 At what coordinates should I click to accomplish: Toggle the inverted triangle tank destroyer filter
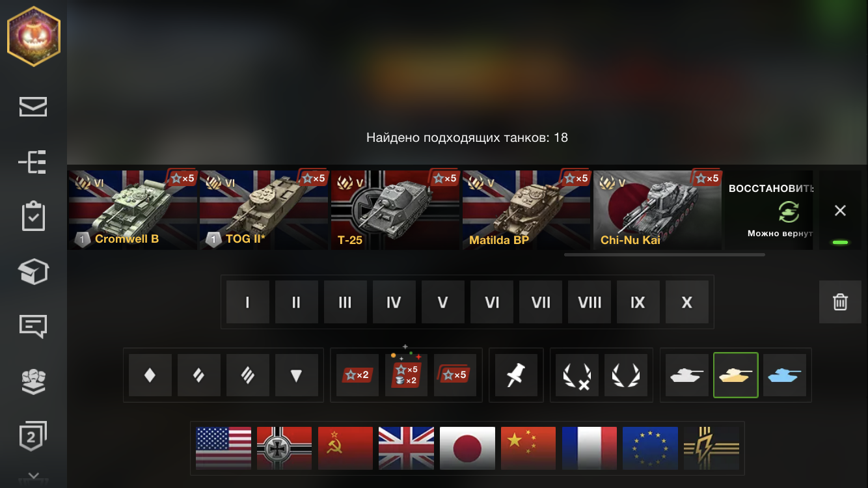tap(297, 375)
